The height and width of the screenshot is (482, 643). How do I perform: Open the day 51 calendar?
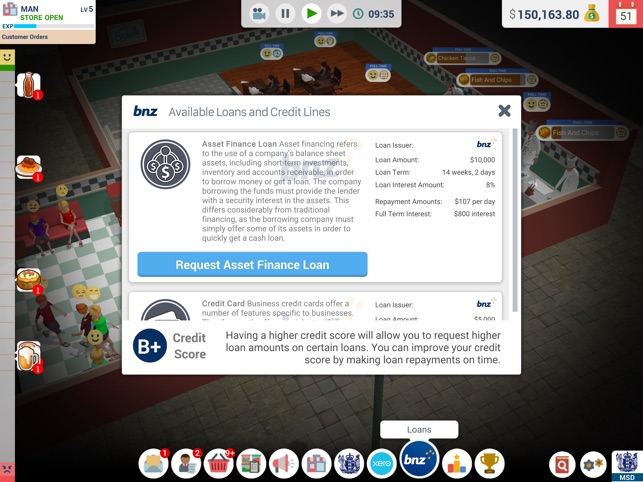[625, 14]
